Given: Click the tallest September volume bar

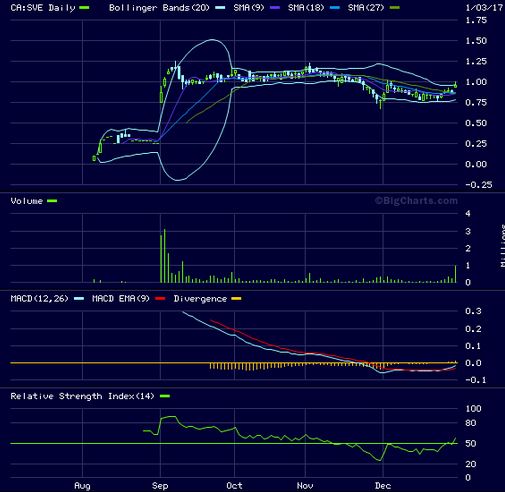Looking at the screenshot, I should tap(165, 256).
